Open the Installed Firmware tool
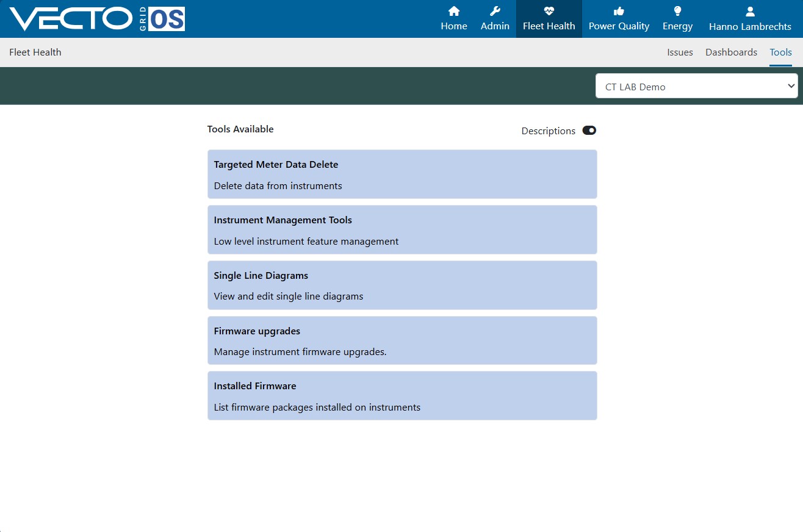The width and height of the screenshot is (803, 532). coord(402,395)
